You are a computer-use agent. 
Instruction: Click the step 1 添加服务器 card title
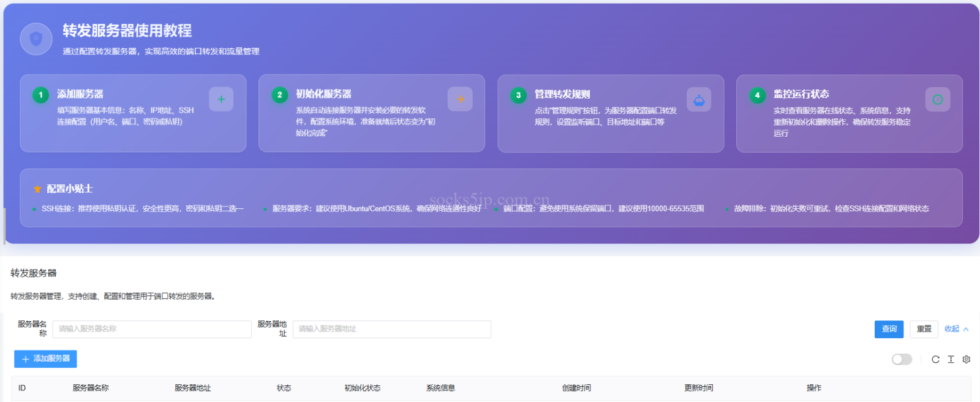coord(80,94)
